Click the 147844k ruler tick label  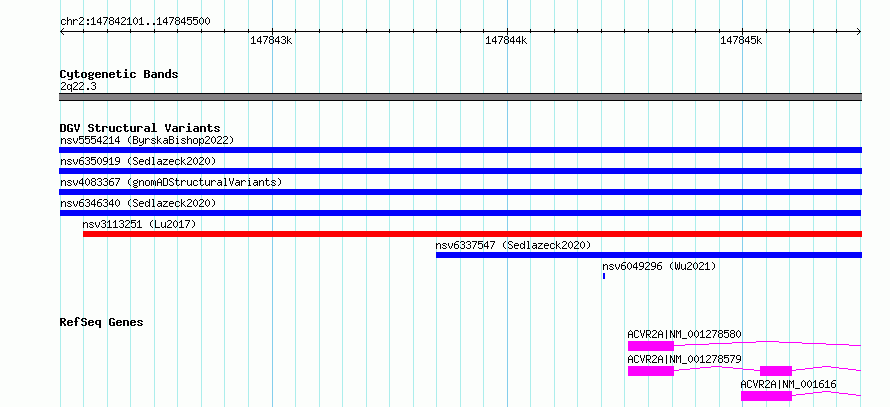pos(506,40)
